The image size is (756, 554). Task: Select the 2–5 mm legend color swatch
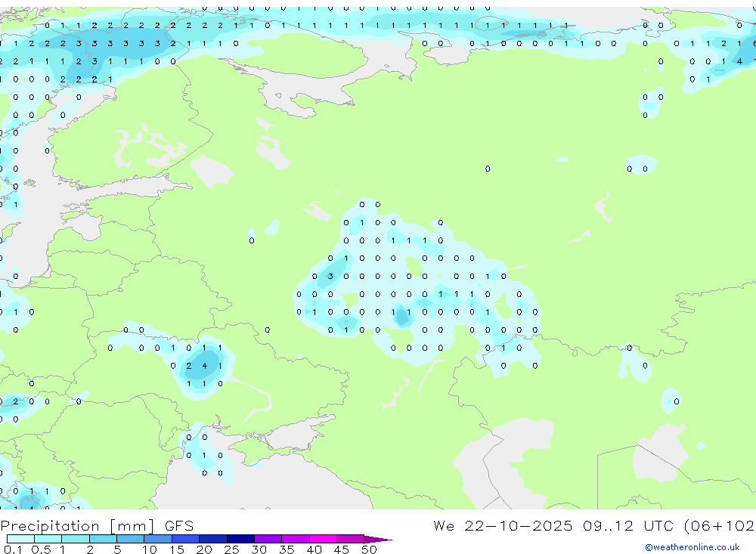point(103,539)
